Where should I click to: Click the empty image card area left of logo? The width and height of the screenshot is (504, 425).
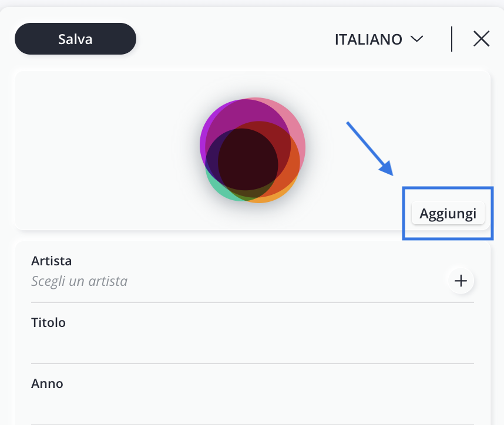coord(96,150)
